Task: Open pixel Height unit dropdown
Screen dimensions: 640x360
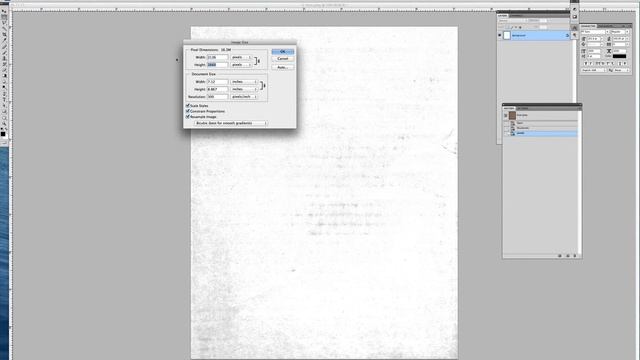Action: 241,64
